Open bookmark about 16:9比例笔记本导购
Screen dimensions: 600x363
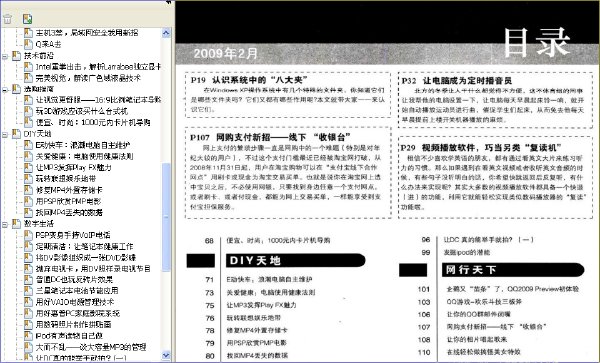pos(98,100)
